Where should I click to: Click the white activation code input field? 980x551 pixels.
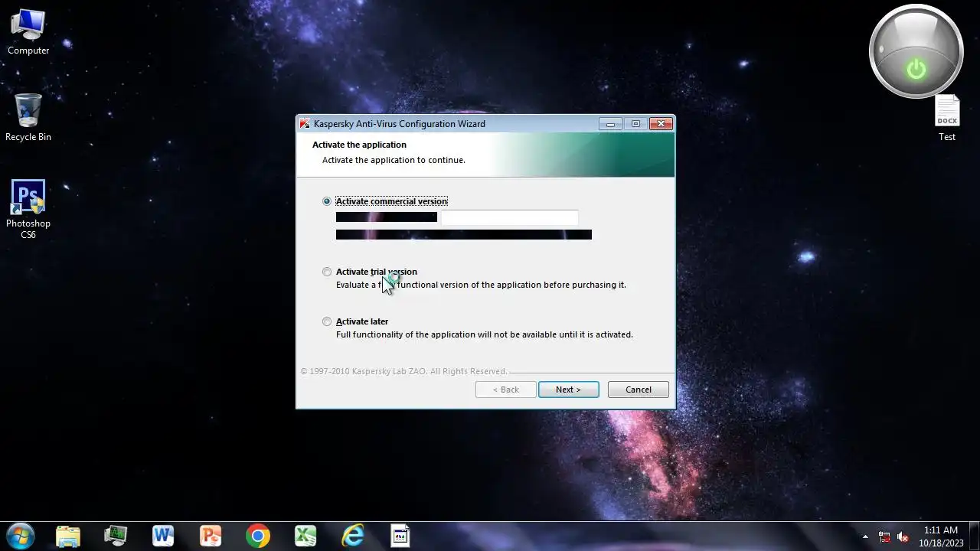tap(509, 217)
